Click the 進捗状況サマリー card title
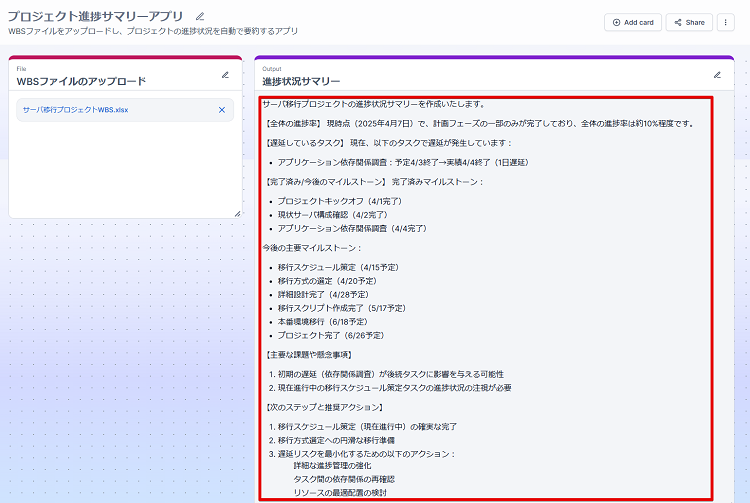The image size is (750, 503). (x=301, y=82)
